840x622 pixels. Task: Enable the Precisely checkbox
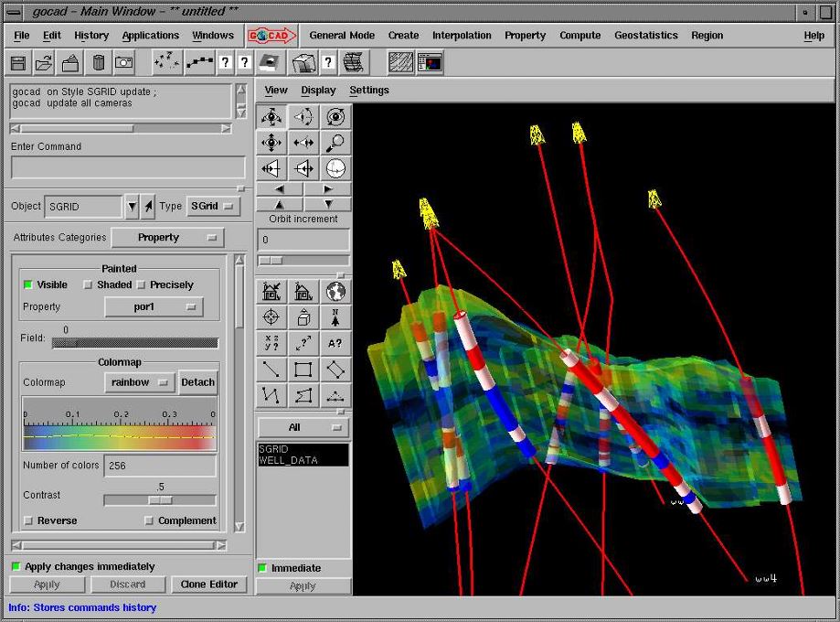click(141, 284)
